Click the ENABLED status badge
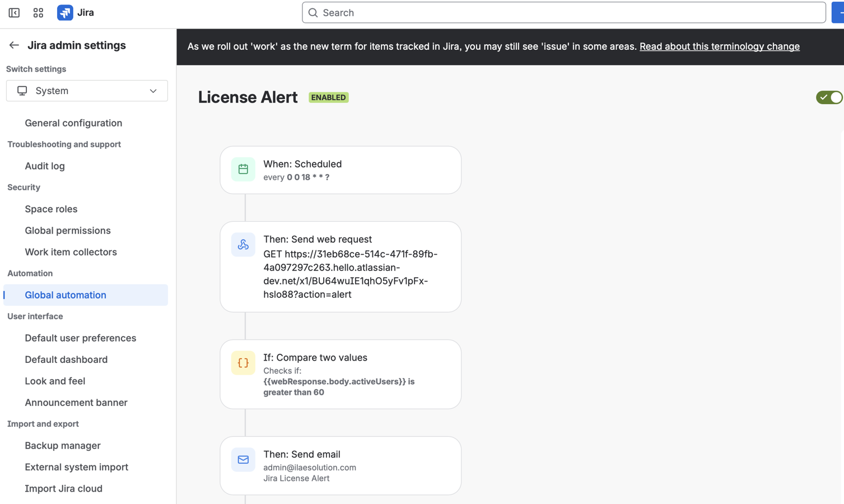The image size is (844, 504). pyautogui.click(x=328, y=97)
